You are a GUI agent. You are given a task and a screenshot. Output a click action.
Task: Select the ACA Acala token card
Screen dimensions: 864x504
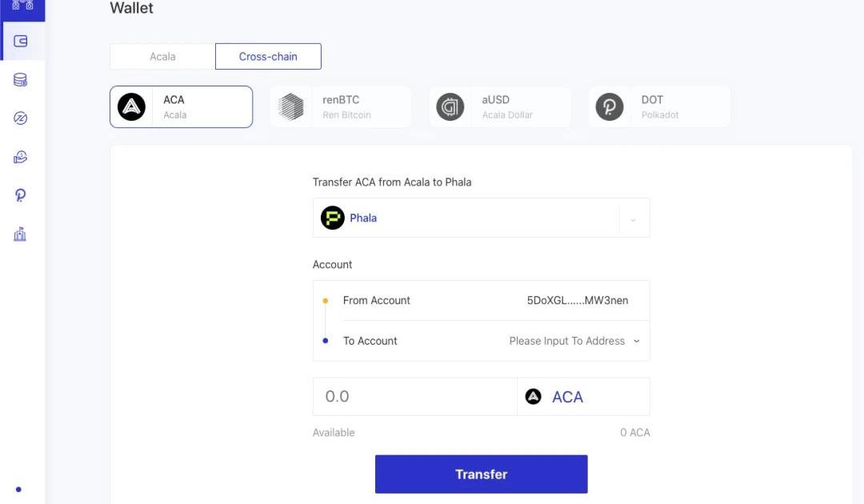182,107
